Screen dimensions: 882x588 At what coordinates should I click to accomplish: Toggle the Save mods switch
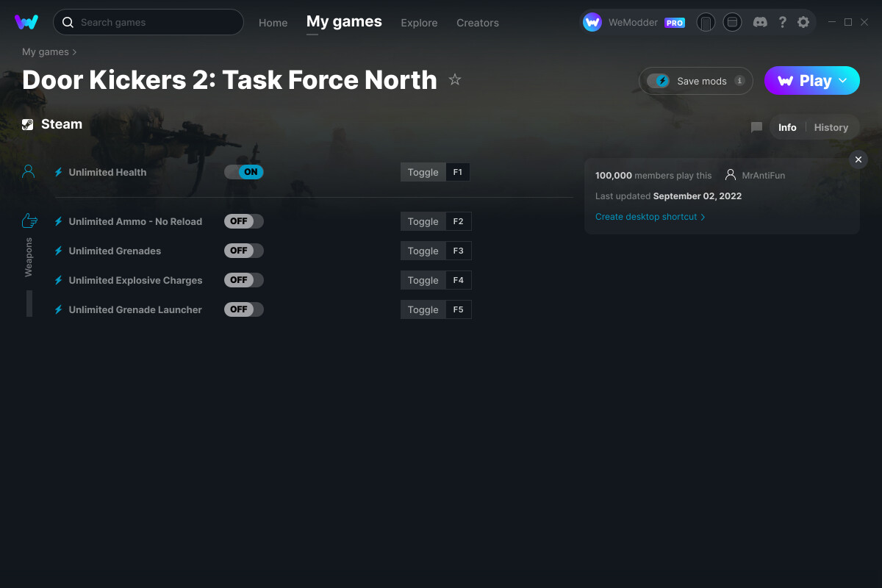(x=658, y=81)
